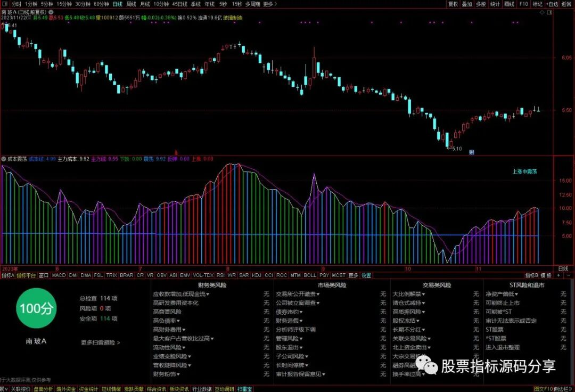The width and height of the screenshot is (575, 392).
Task: Click the 统计 statistics button
Action: click(x=495, y=4)
